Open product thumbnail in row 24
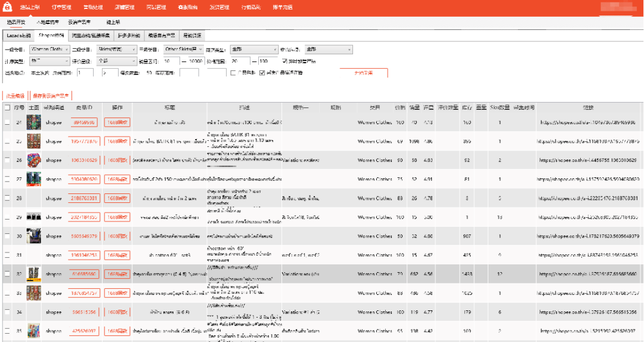This screenshot has width=644, height=342. tap(33, 122)
